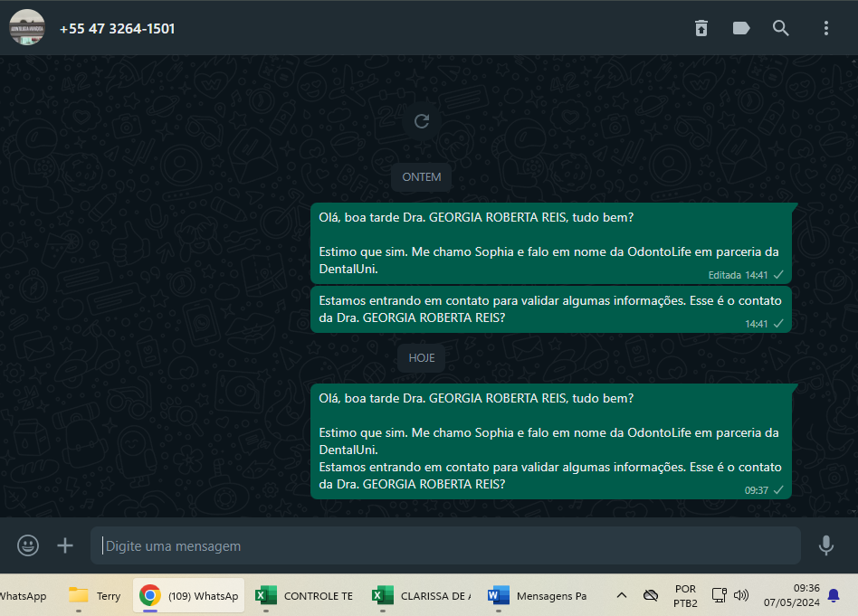This screenshot has width=858, height=616.
Task: Switch to Chrome (109) WhatsApp taskbar item
Action: click(x=189, y=596)
